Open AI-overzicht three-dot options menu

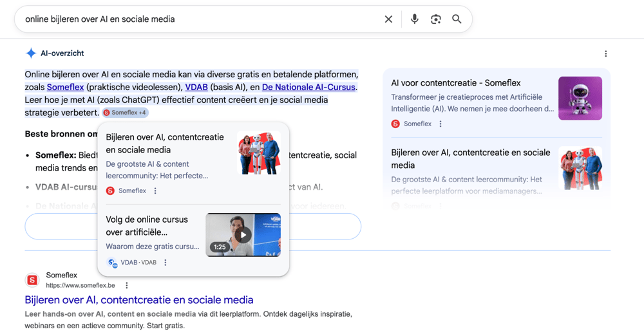(x=605, y=54)
